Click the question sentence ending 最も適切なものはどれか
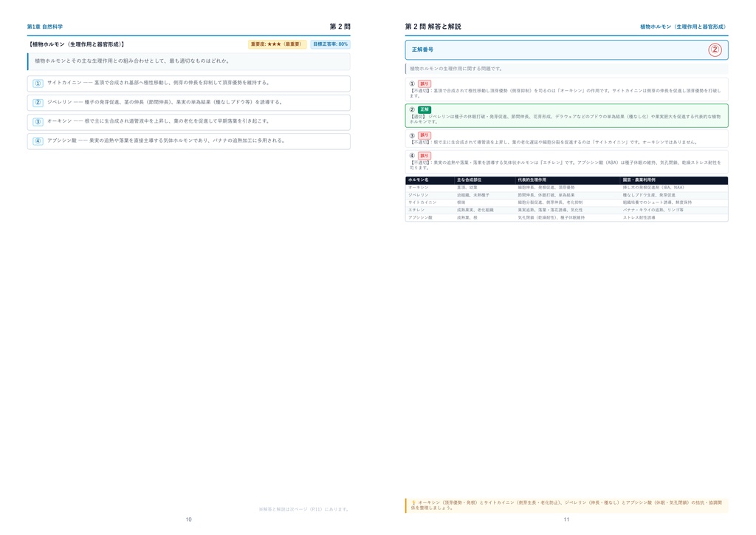 131,61
